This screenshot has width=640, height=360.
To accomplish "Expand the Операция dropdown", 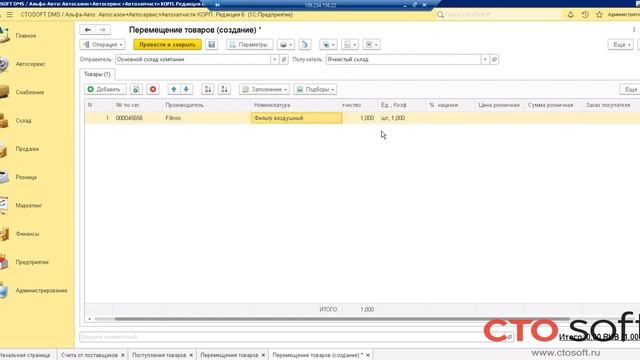I will click(x=102, y=44).
